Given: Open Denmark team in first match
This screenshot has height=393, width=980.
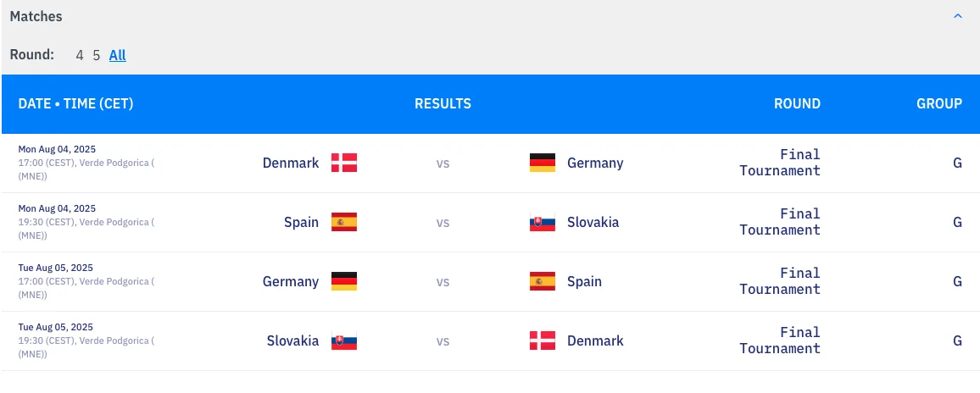Looking at the screenshot, I should point(291,163).
